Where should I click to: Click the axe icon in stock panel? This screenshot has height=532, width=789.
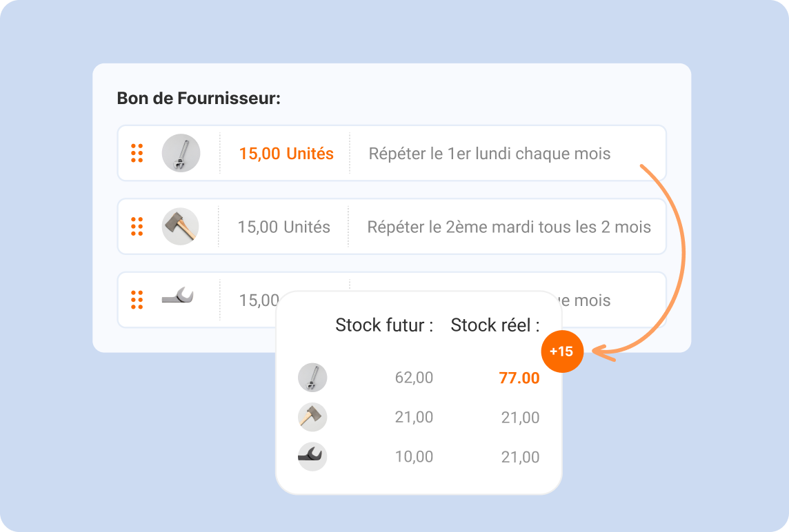coord(312,417)
